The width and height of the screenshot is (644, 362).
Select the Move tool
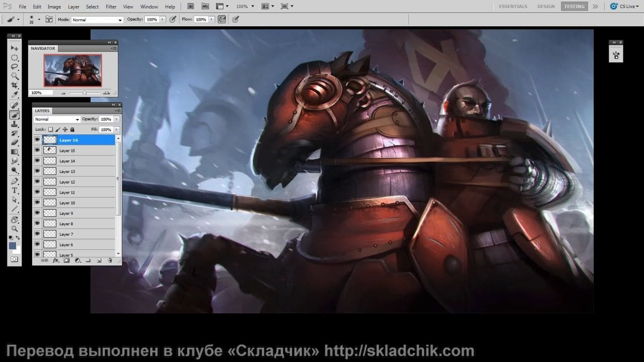[x=15, y=48]
